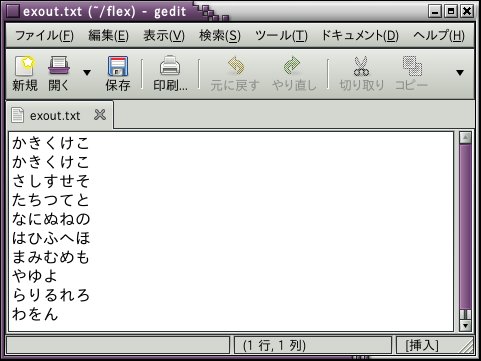Viewport: 481px width, 361px height.
Task: Click the Cut (切り取り) scissors icon
Action: [x=361, y=66]
